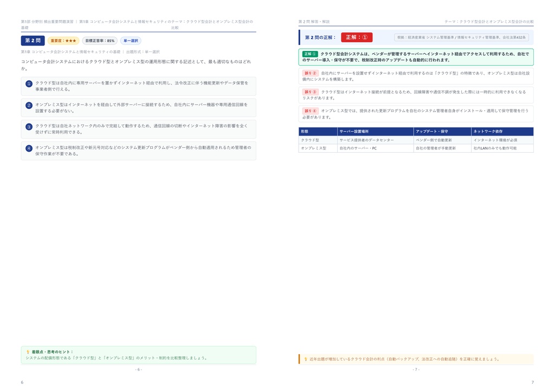Click the green 正解① label
The height and width of the screenshot is (392, 555).
point(309,54)
